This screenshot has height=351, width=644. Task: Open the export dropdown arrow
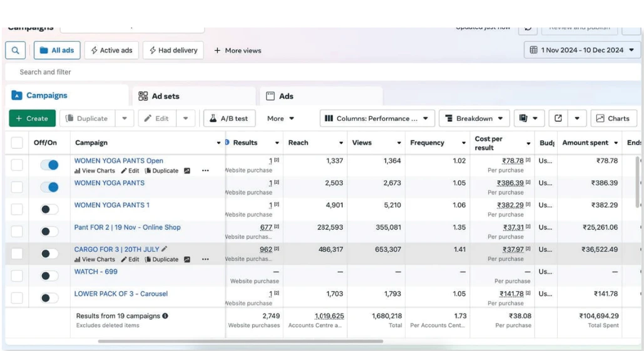[x=577, y=118]
